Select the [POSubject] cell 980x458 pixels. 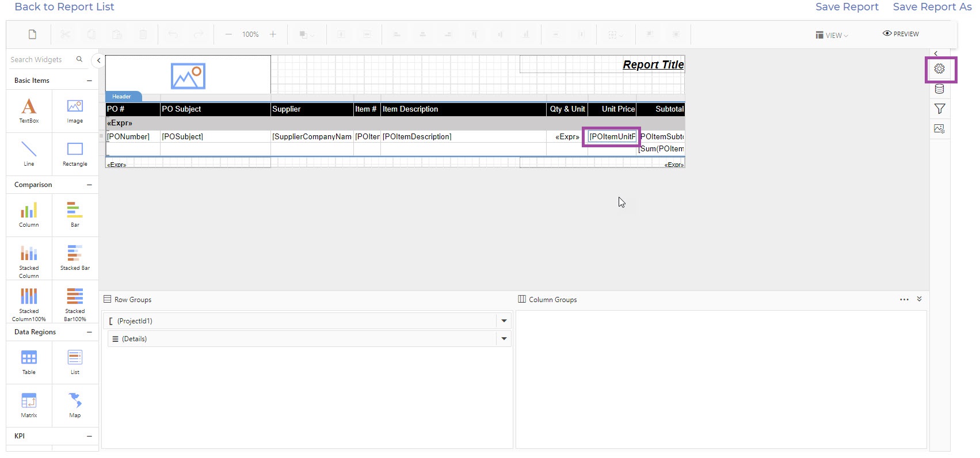point(215,136)
